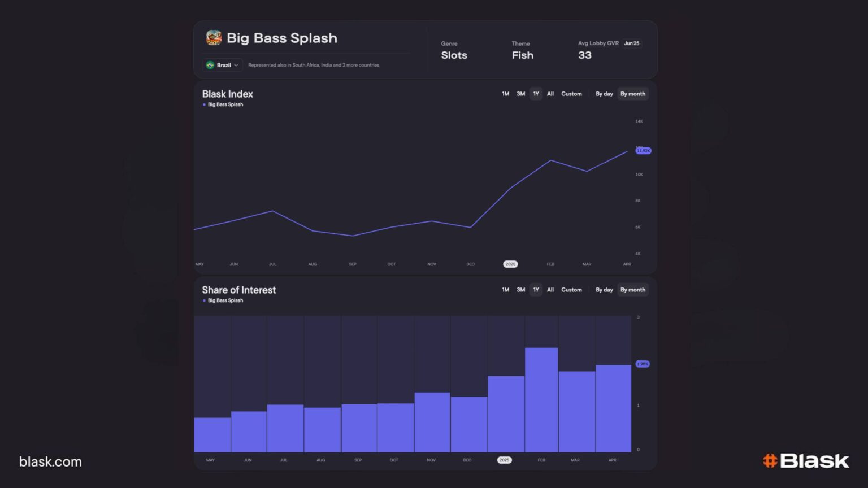Select the 1Y range in Share of Interest

(x=536, y=290)
